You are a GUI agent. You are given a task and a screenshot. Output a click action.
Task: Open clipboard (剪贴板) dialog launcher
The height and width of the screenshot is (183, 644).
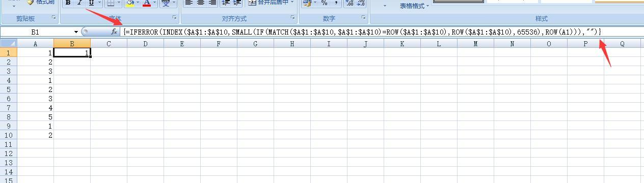[54, 18]
